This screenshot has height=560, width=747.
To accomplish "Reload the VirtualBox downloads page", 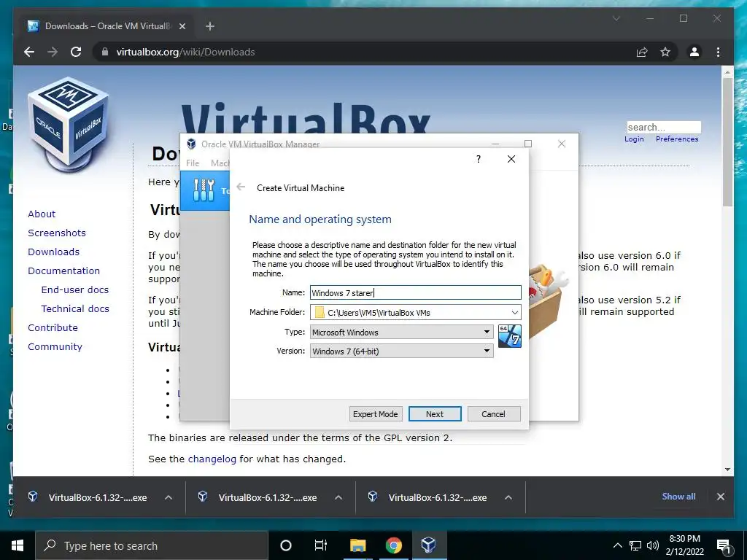I will point(76,52).
